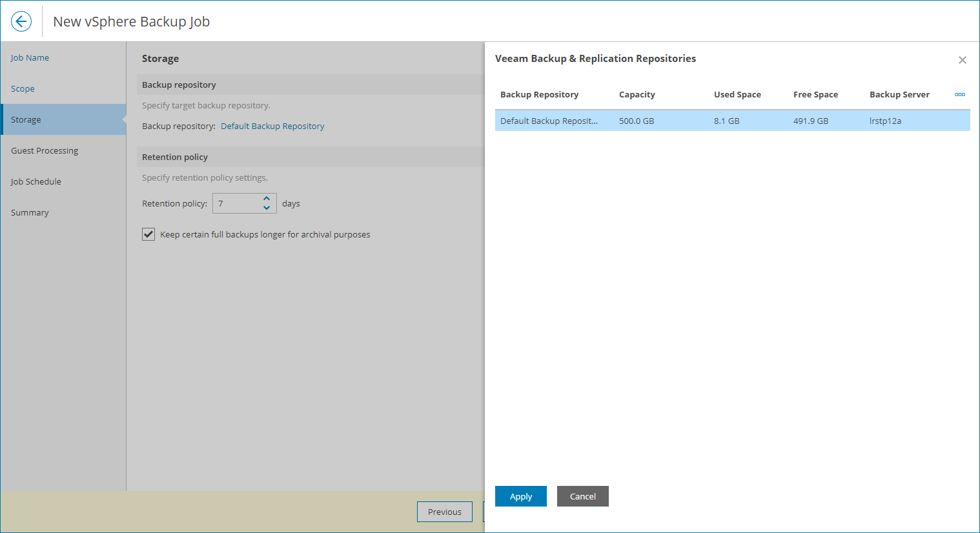Close the Repositories panel with X icon
980x533 pixels.
coord(962,60)
